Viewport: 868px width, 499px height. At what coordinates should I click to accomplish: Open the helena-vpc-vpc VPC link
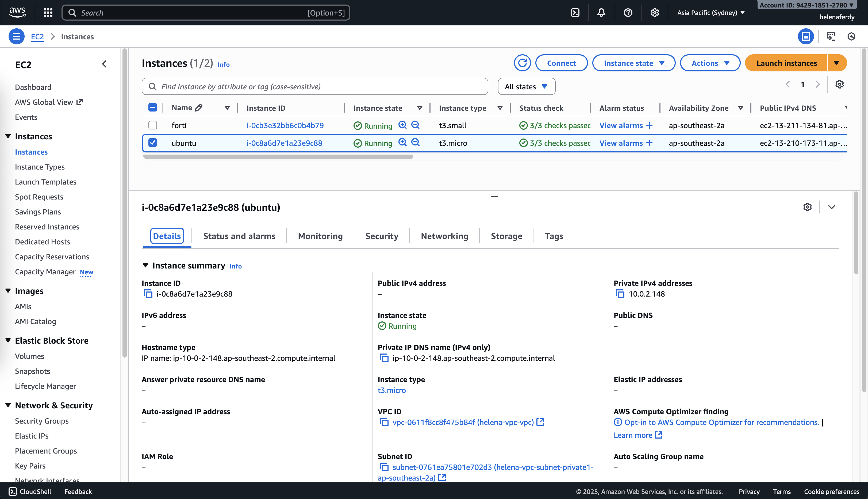tap(463, 422)
